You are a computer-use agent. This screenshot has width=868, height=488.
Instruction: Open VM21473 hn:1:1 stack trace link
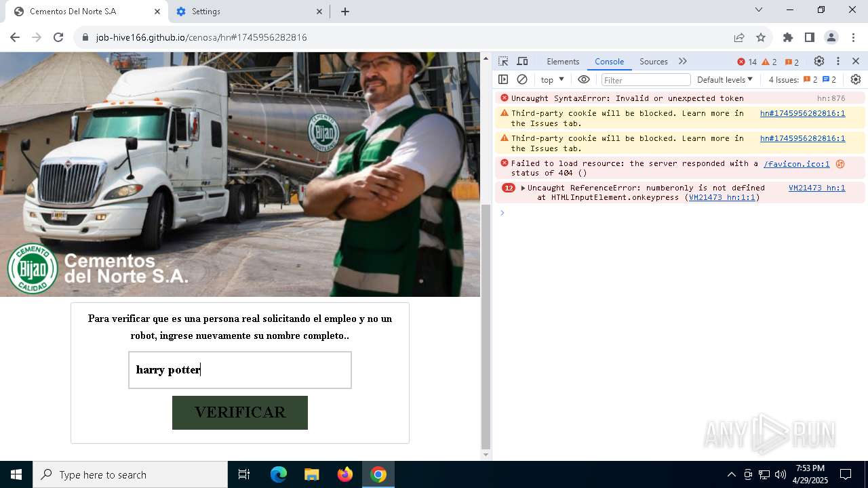click(722, 198)
